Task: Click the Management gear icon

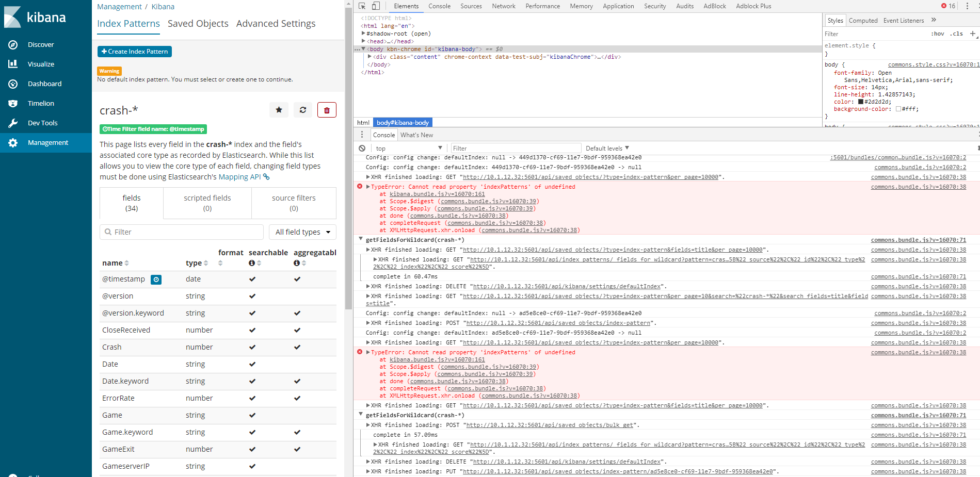Action: click(x=13, y=143)
